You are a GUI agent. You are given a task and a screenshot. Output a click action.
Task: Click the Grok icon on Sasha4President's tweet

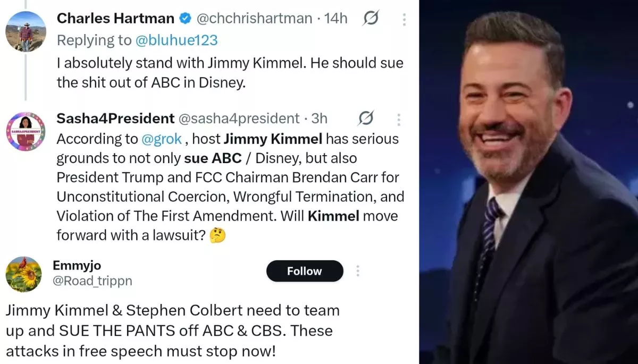click(366, 118)
